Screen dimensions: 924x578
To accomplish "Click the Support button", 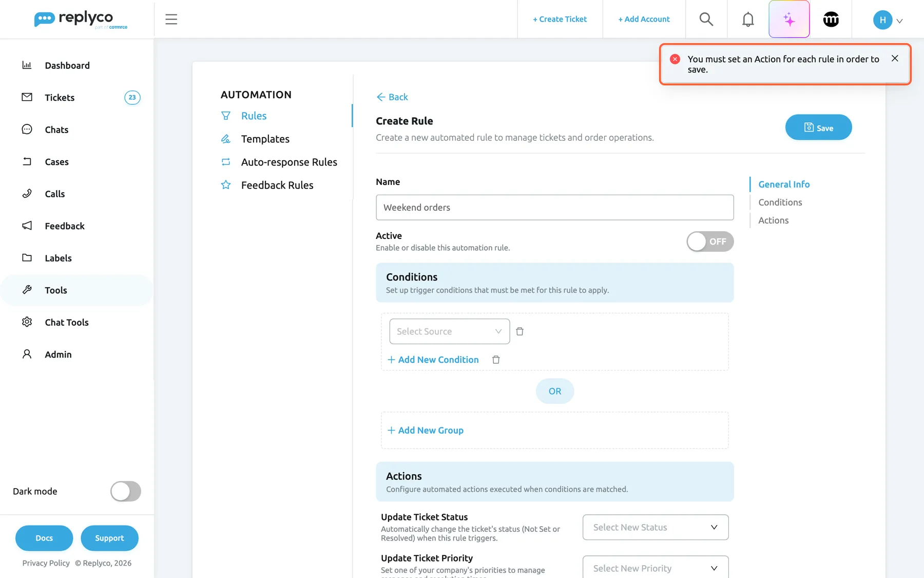I will pyautogui.click(x=109, y=538).
